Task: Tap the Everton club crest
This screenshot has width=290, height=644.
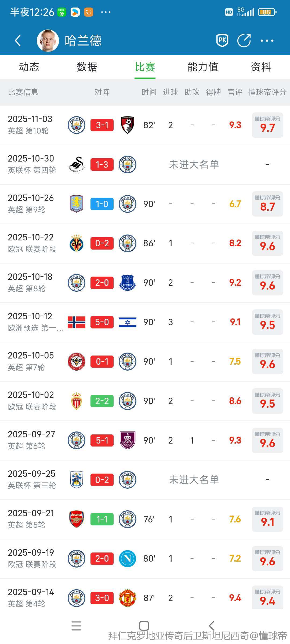Action: tap(128, 283)
